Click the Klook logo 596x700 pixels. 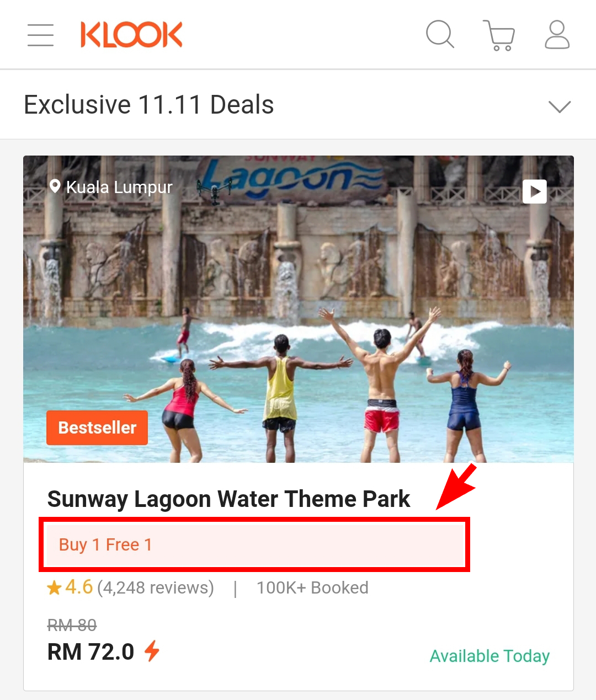(x=131, y=35)
